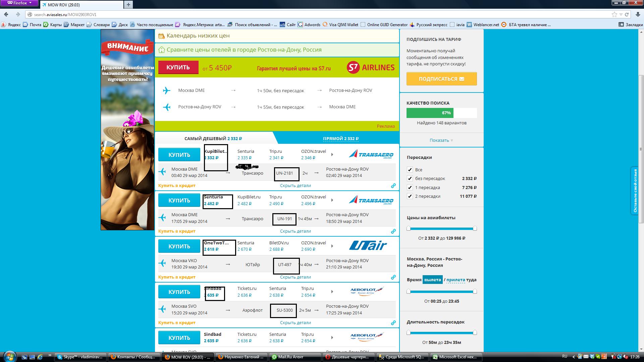
Task: Switch to 'Прямой 2 332' tab
Action: point(340,138)
